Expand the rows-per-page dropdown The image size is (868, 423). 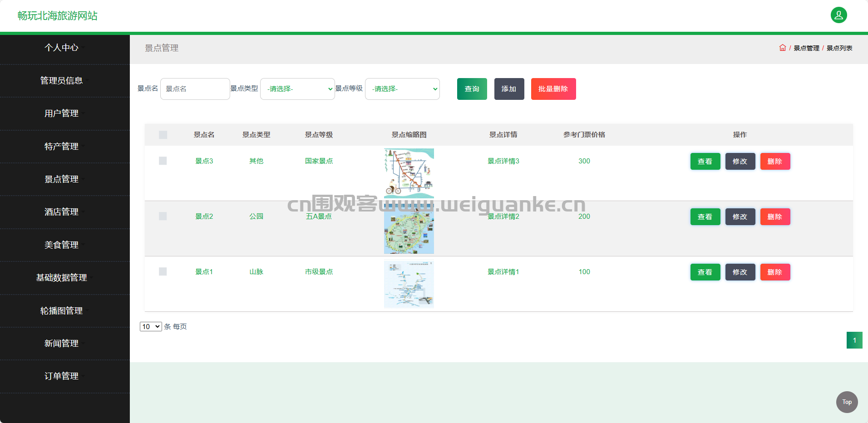(151, 327)
